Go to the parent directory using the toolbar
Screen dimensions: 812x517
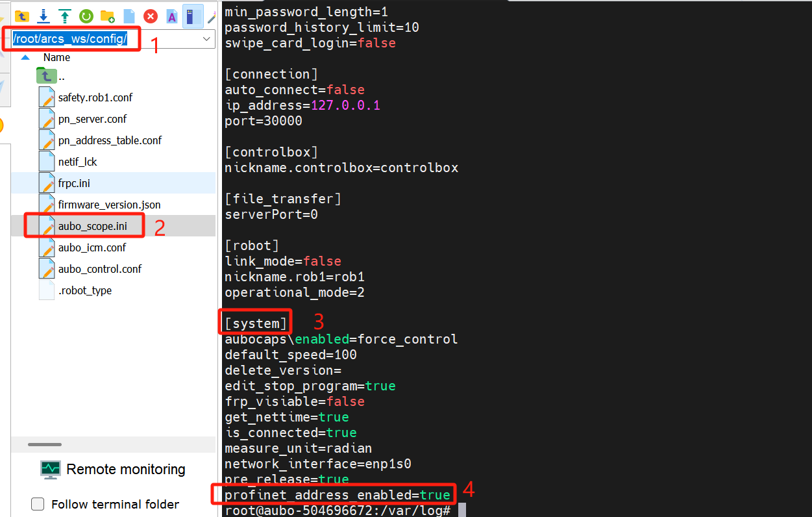[x=22, y=16]
